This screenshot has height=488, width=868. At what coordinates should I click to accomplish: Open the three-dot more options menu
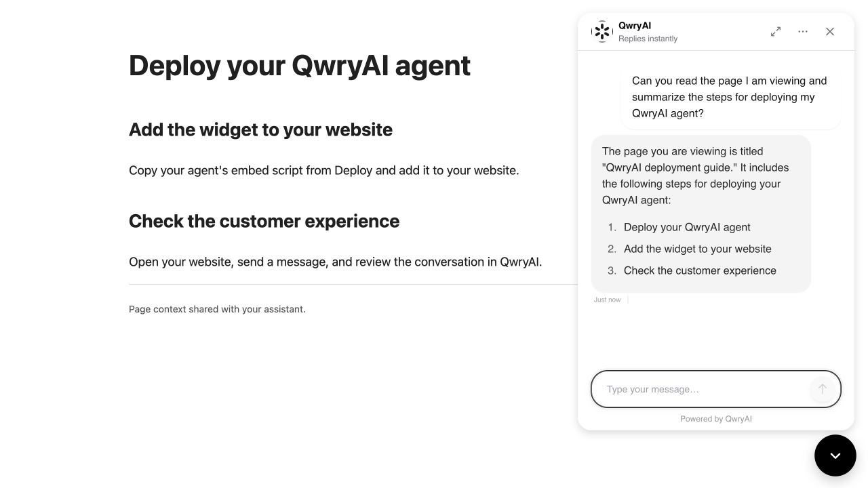point(803,32)
